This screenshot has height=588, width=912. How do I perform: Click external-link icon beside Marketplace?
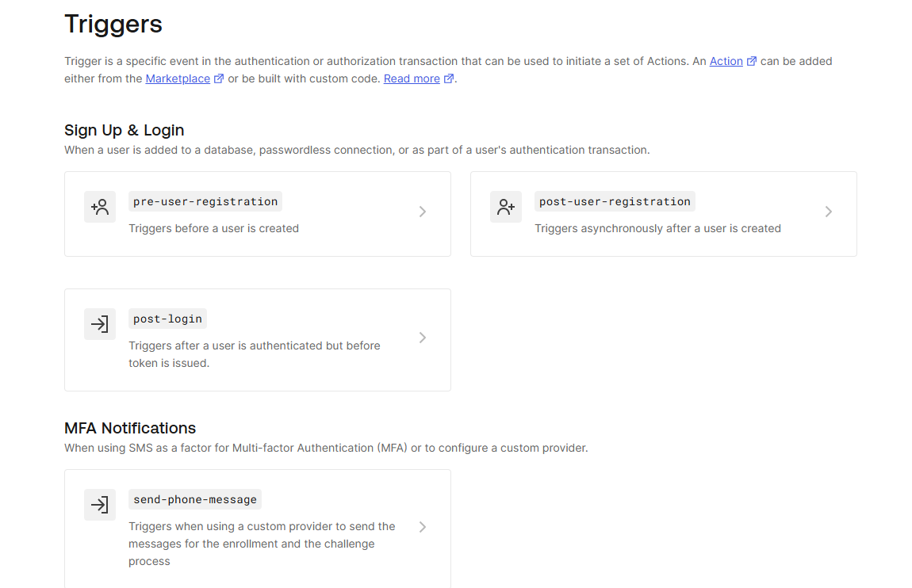pos(219,78)
